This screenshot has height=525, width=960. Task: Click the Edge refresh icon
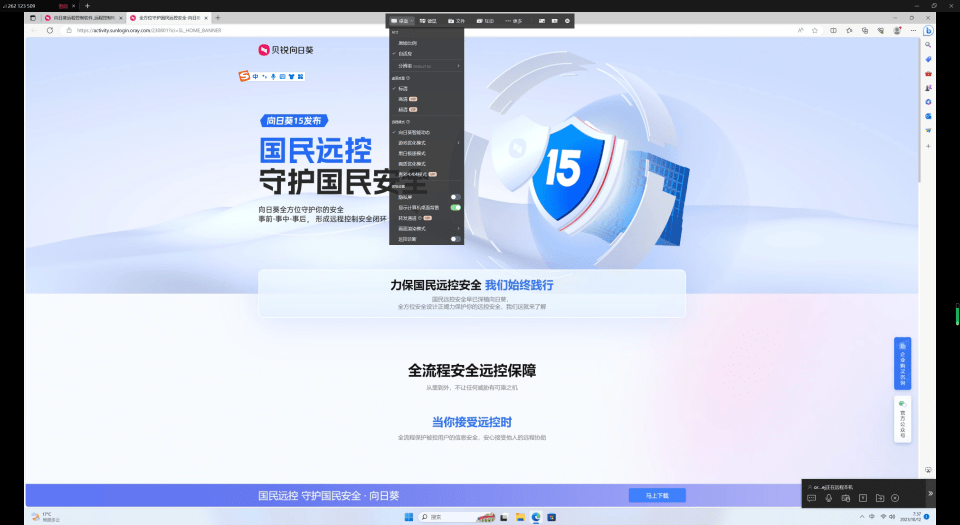(50, 30)
